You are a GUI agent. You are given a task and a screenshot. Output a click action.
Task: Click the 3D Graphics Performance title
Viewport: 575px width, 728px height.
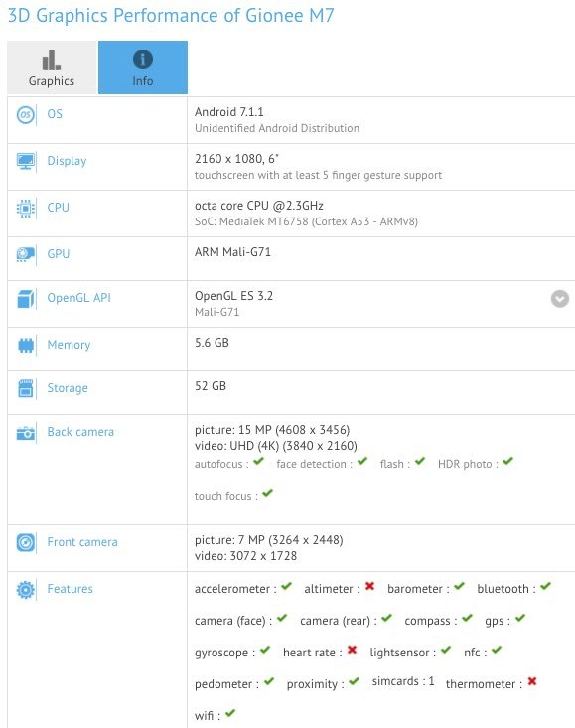[171, 15]
